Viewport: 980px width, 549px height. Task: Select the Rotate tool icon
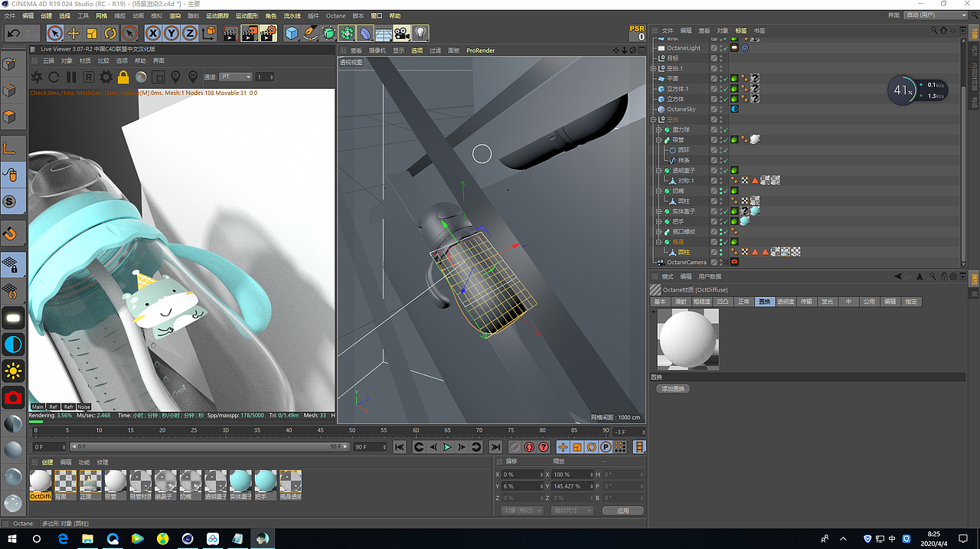coord(110,33)
